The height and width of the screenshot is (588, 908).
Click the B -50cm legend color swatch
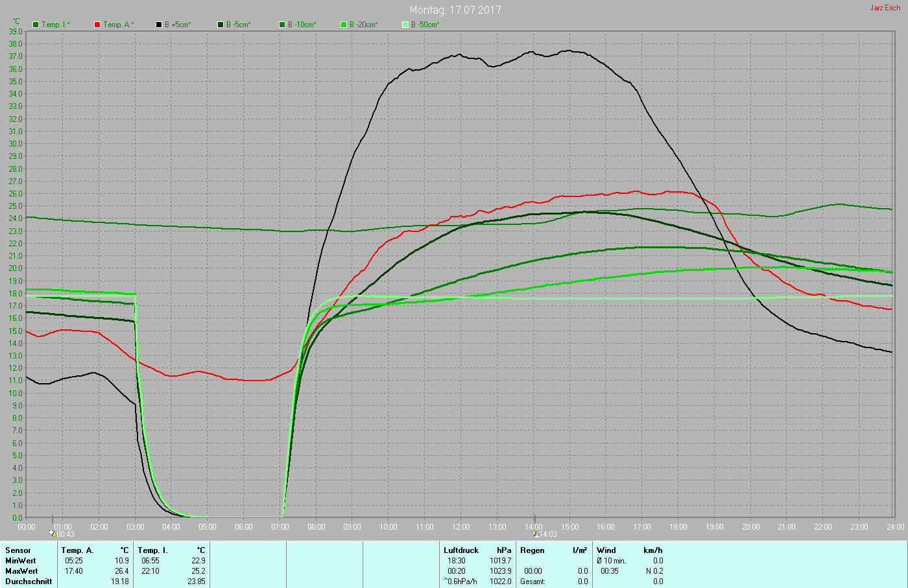tap(405, 25)
